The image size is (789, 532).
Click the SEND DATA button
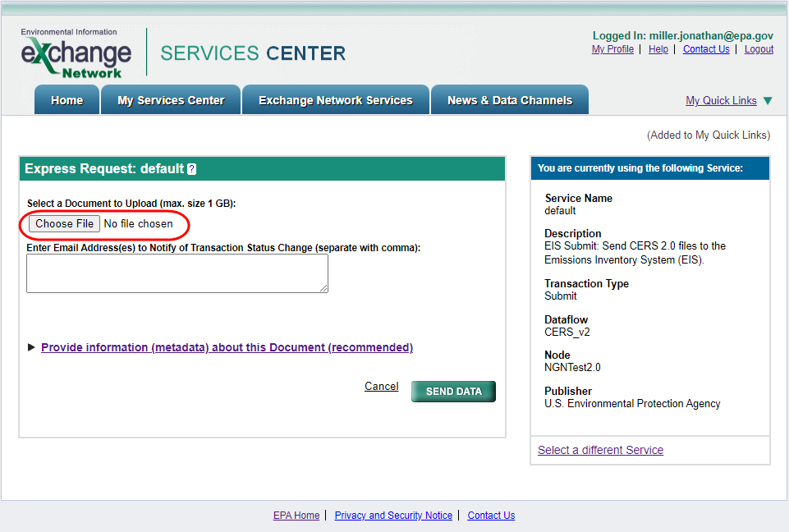click(453, 391)
